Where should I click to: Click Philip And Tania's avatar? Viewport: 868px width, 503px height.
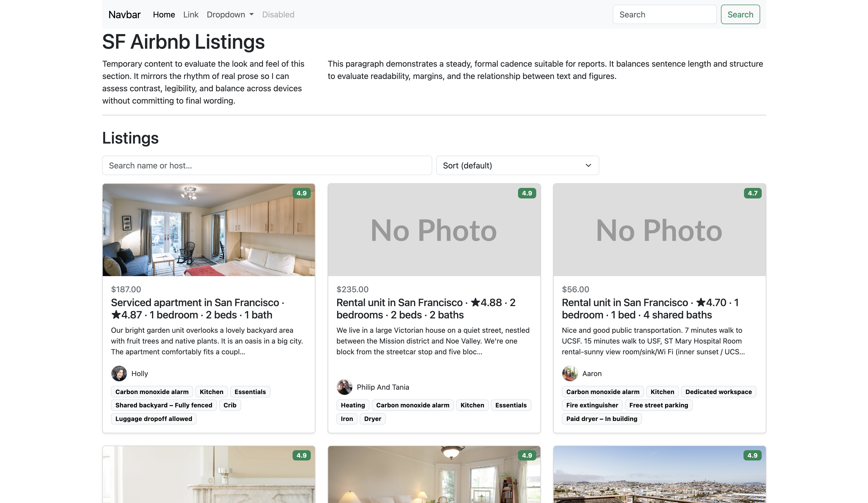[344, 387]
